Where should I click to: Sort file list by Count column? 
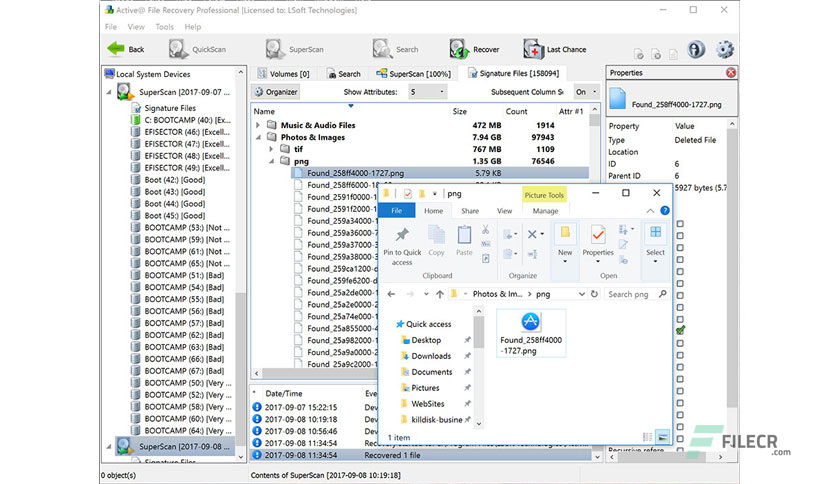516,111
